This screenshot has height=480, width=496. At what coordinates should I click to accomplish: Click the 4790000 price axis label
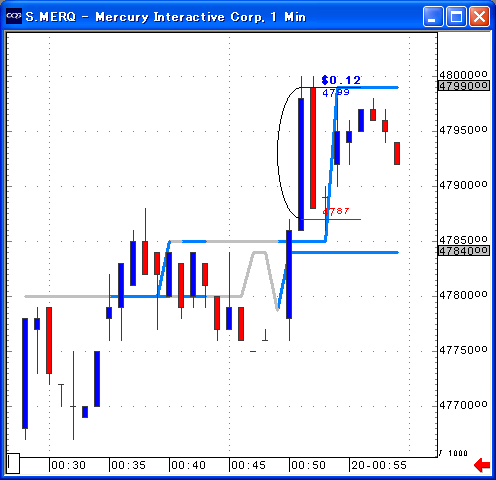pos(463,185)
